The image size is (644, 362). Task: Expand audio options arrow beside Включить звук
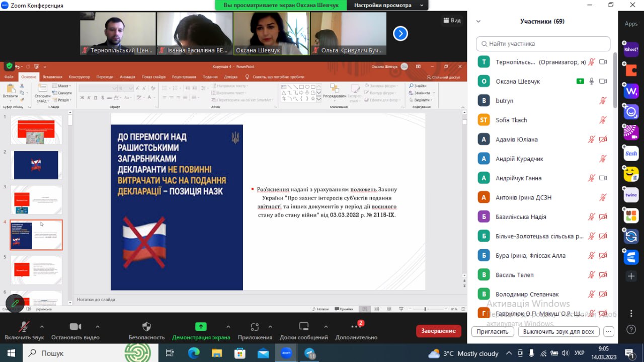[42, 326]
